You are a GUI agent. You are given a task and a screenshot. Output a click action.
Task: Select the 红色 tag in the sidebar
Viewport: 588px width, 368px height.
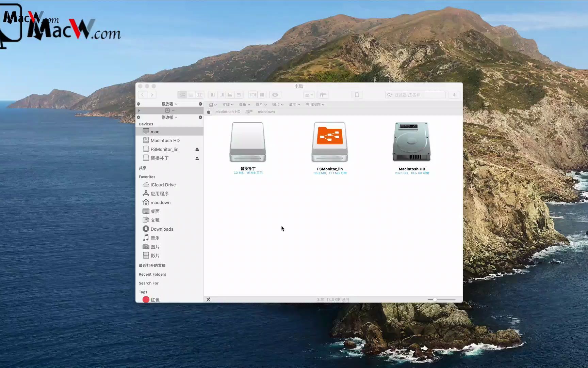coord(155,300)
